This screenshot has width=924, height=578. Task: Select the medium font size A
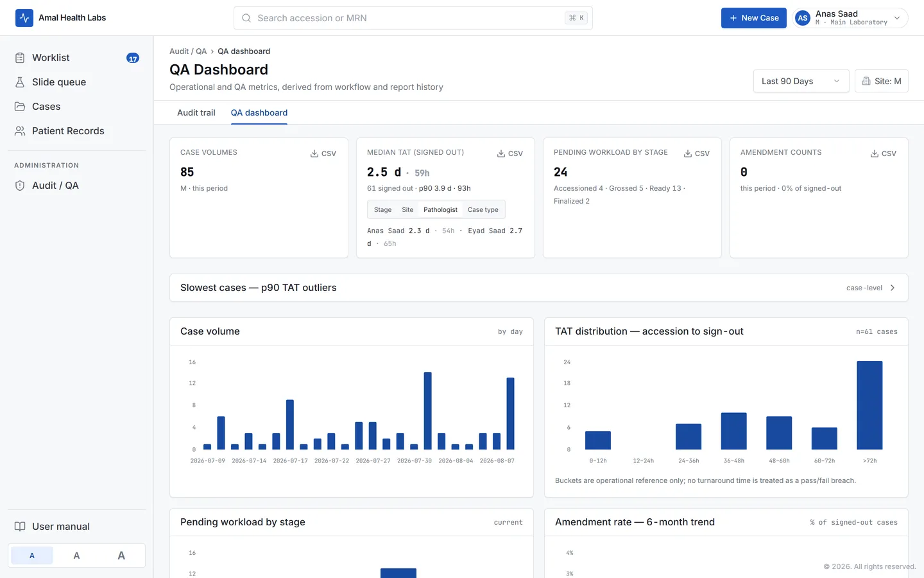click(x=76, y=556)
